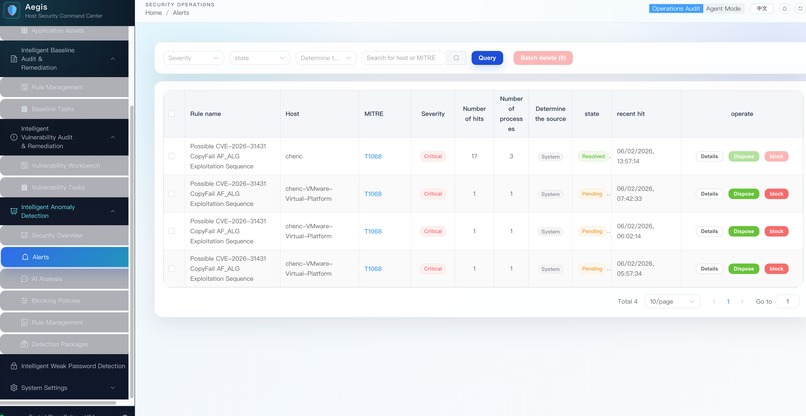Check the row for host chenc
The width and height of the screenshot is (806, 416).
click(x=172, y=156)
